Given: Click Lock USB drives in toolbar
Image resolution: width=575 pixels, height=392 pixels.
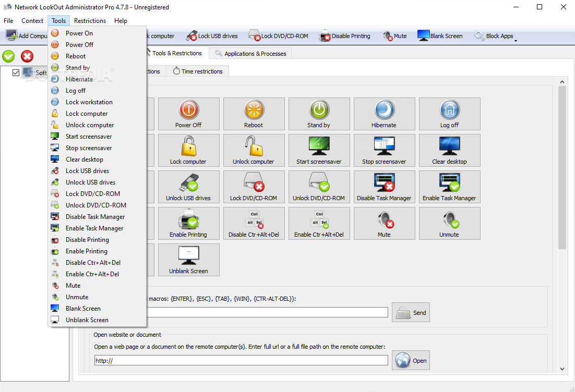Looking at the screenshot, I should pyautogui.click(x=212, y=36).
